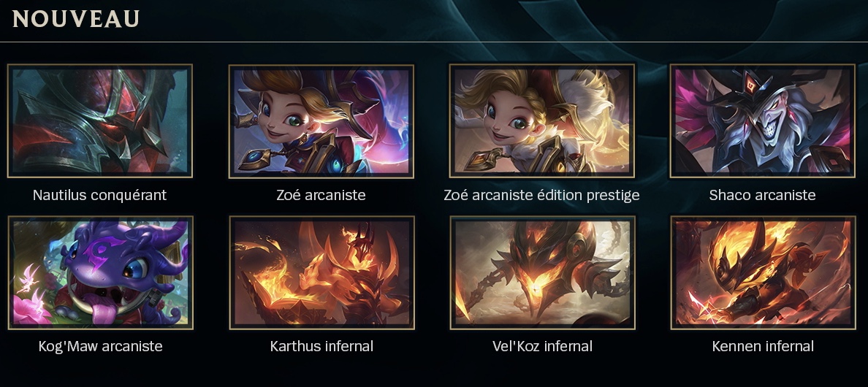Open the Karthus infernal splash art
Viewport: 868px width, 387px height.
pos(321,272)
